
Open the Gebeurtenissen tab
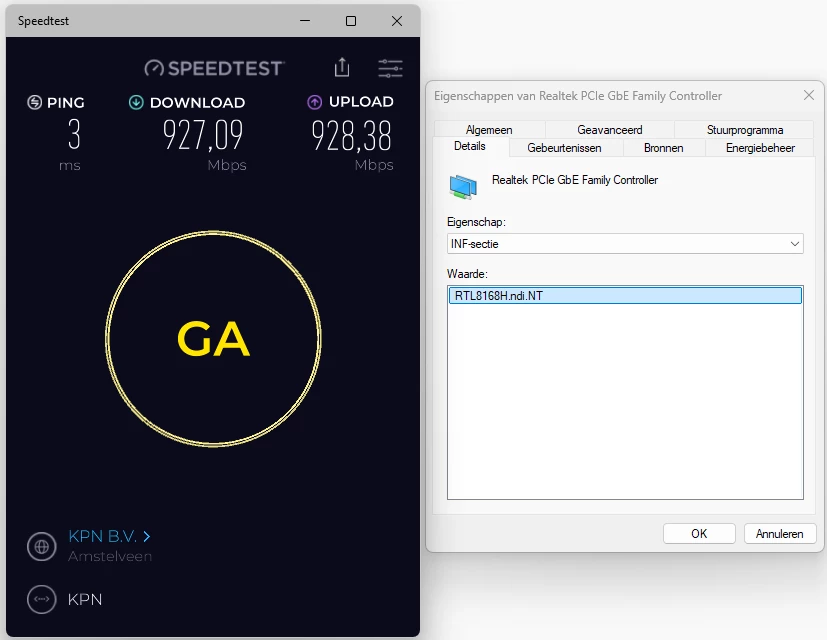(x=564, y=148)
